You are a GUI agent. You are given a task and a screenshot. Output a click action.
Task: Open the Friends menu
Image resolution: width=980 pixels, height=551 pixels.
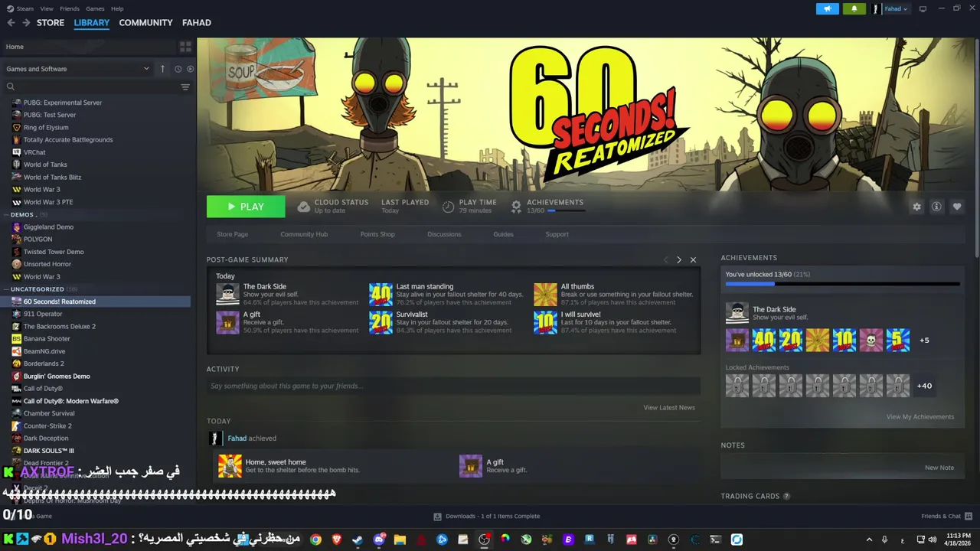pos(70,8)
